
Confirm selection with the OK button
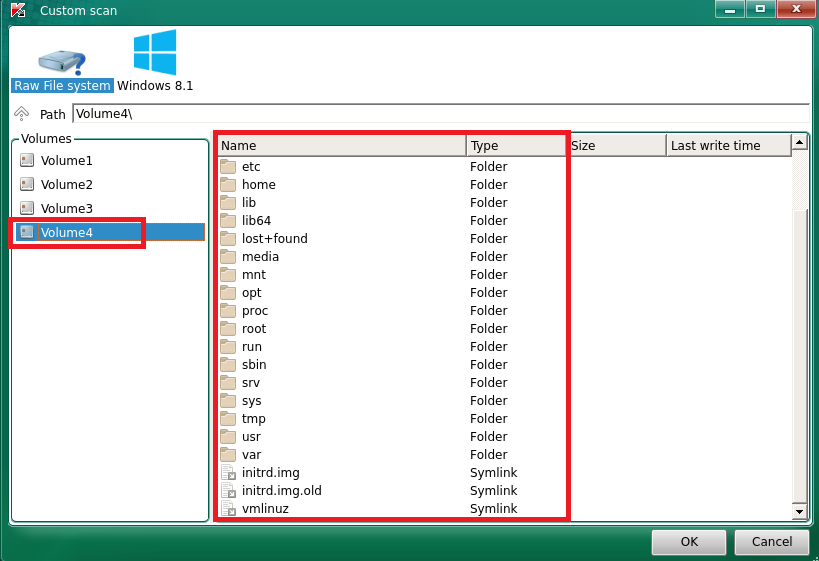click(x=689, y=542)
